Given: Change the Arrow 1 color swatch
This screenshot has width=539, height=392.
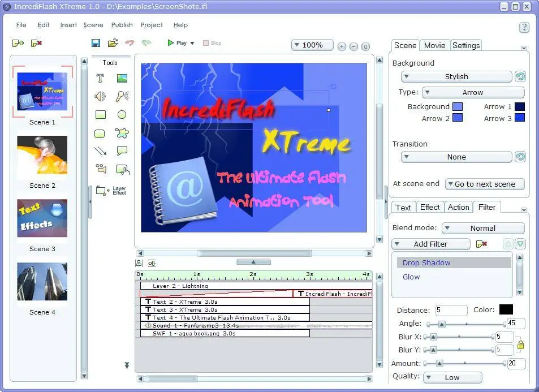Looking at the screenshot, I should [520, 106].
